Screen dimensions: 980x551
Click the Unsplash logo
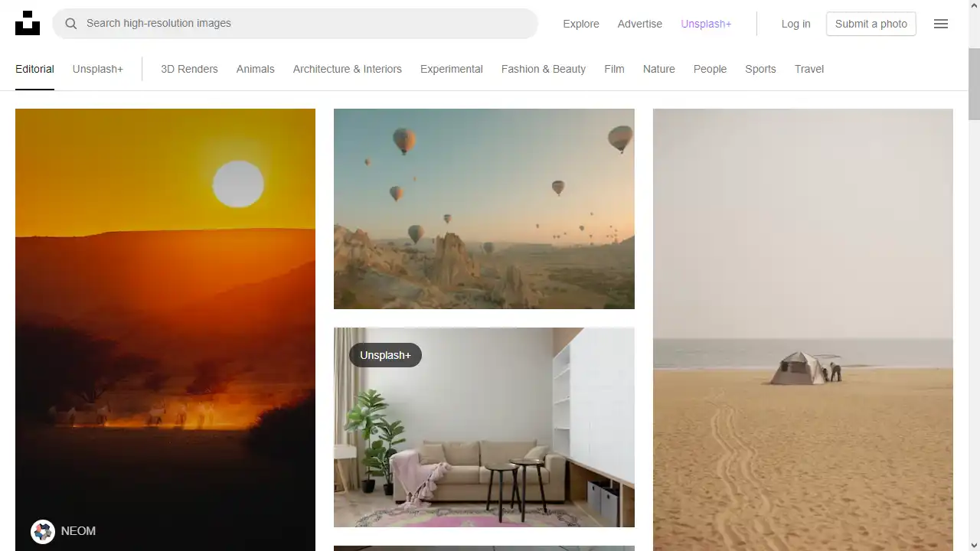coord(28,23)
